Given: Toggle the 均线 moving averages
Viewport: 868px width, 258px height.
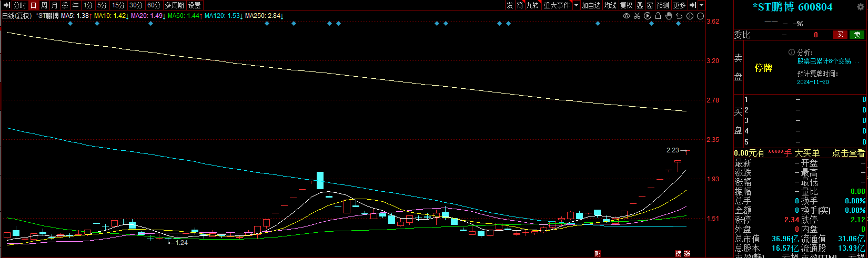Looking at the screenshot, I should (x=610, y=5).
